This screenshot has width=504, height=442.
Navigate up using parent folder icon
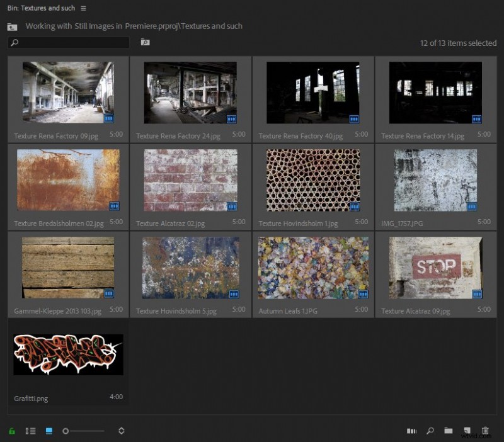(12, 27)
